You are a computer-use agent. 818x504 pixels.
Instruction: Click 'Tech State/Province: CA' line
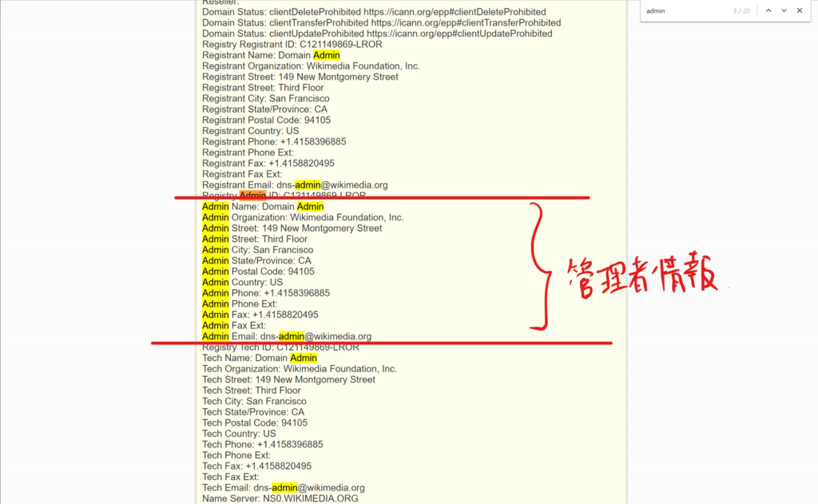tap(253, 412)
